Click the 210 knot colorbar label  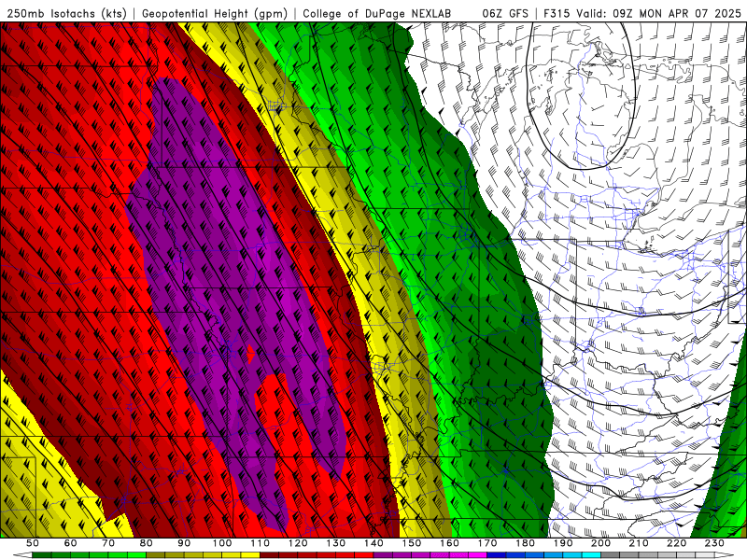point(639,543)
